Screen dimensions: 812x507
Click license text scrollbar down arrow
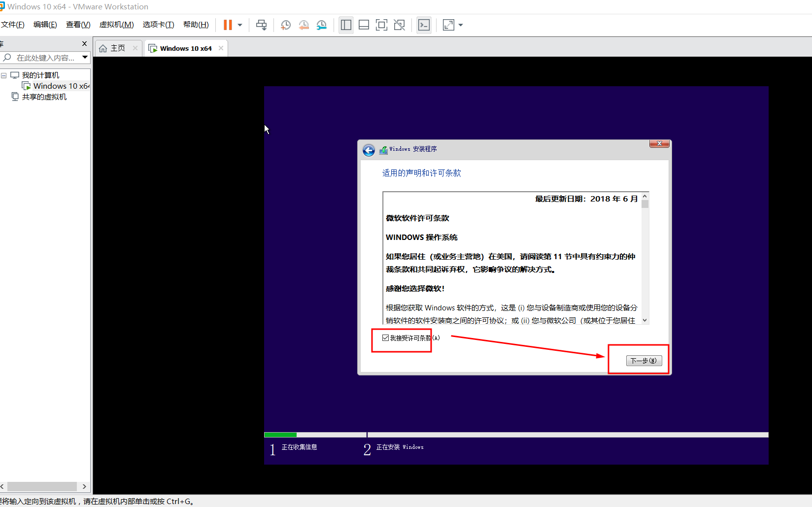point(644,320)
